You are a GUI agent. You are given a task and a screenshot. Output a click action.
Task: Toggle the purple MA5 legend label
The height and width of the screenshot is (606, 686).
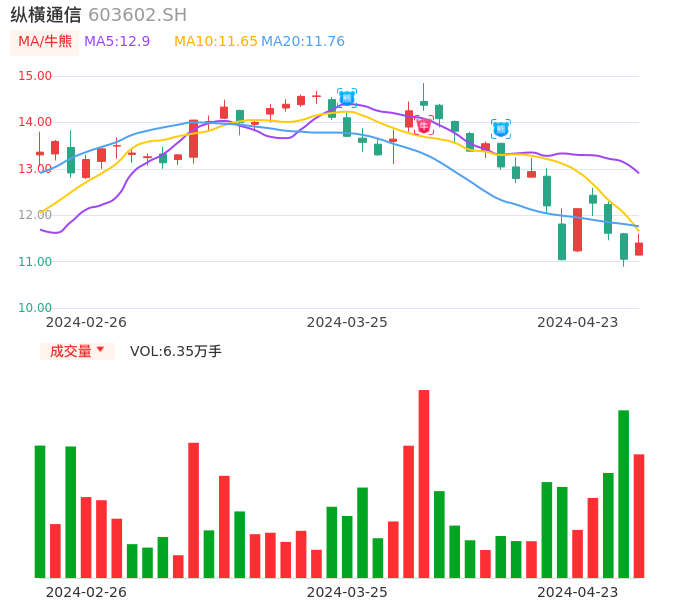click(x=117, y=42)
